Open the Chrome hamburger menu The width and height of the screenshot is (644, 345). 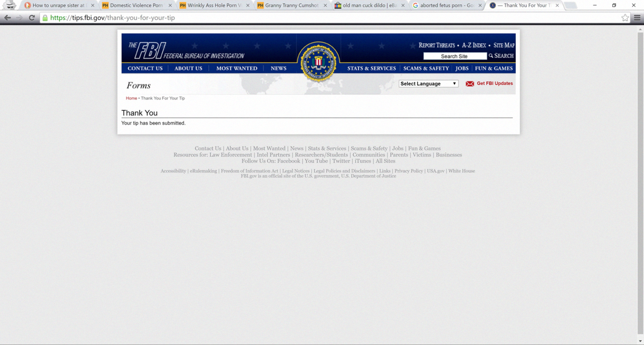tap(637, 18)
